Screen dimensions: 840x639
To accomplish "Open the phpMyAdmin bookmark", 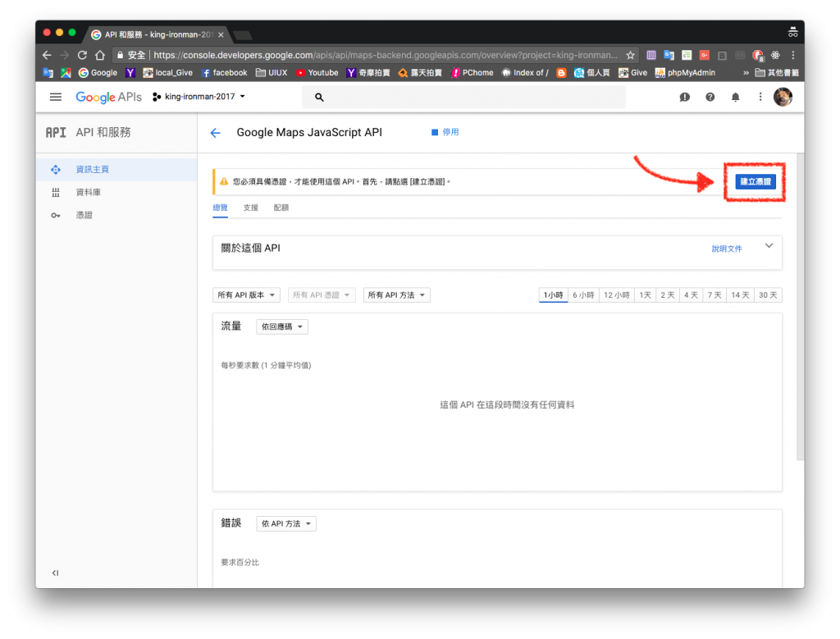I will pyautogui.click(x=685, y=73).
